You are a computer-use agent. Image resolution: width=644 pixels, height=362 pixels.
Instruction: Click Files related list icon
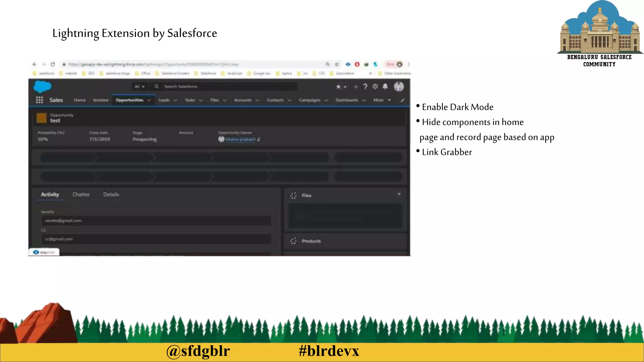coord(293,195)
